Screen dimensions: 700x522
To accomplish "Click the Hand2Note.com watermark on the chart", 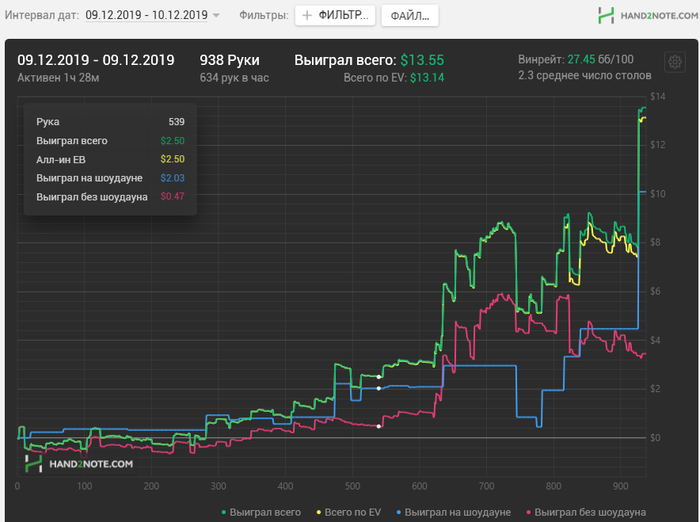I will [78, 463].
